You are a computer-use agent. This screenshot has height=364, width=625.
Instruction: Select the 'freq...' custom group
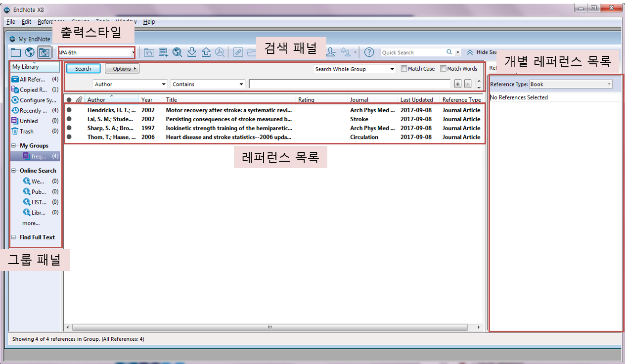(35, 156)
